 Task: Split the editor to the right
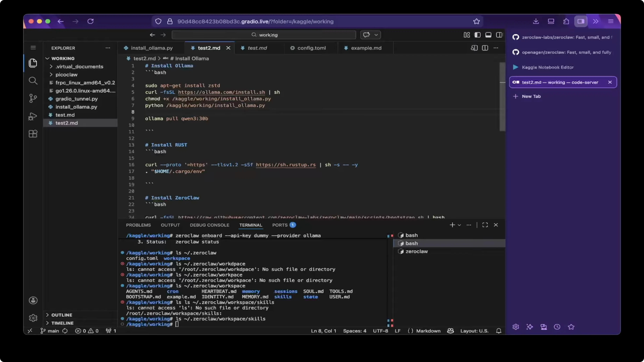(x=485, y=48)
